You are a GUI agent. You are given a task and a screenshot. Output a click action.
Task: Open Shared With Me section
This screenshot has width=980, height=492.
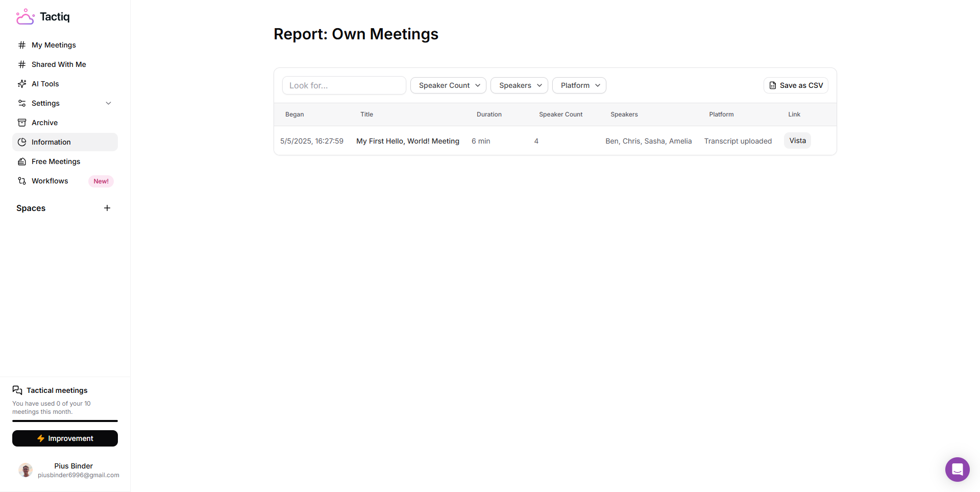59,64
